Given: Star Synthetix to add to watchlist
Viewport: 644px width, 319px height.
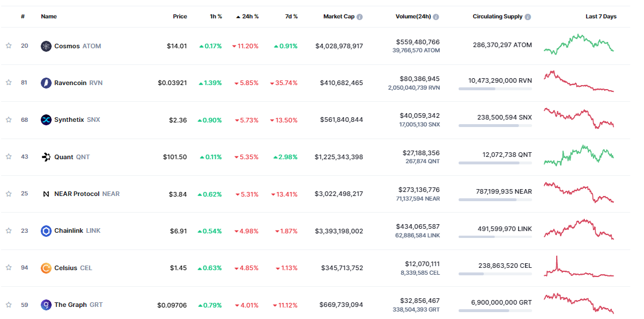Looking at the screenshot, I should point(9,120).
